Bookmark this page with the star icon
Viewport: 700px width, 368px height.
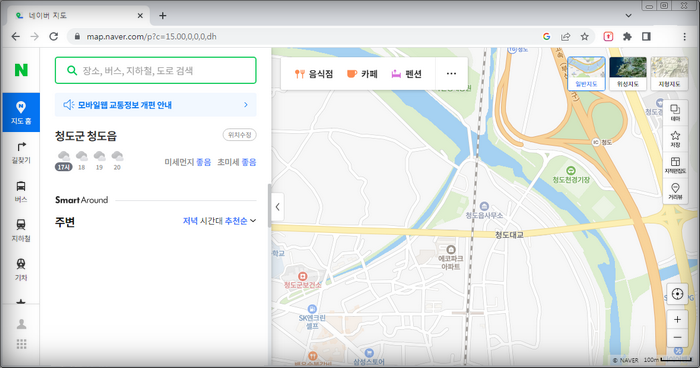(x=584, y=37)
